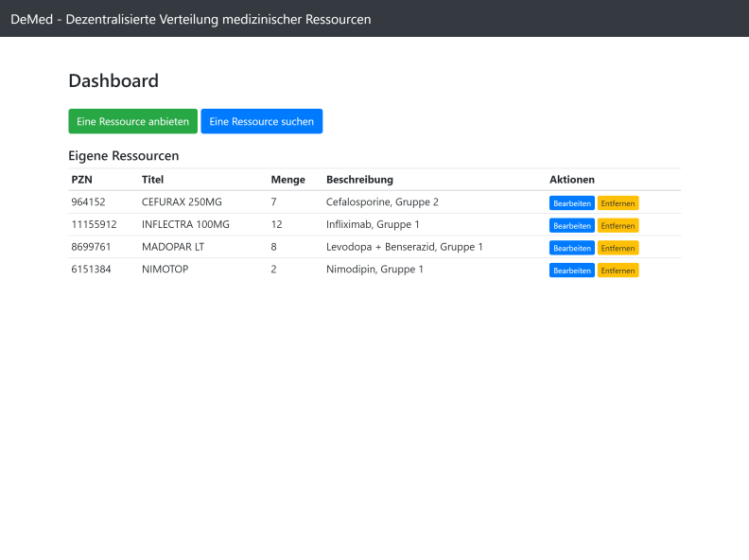This screenshot has width=749, height=560.
Task: Edit the CEFURAX 250MG resource
Action: [572, 203]
